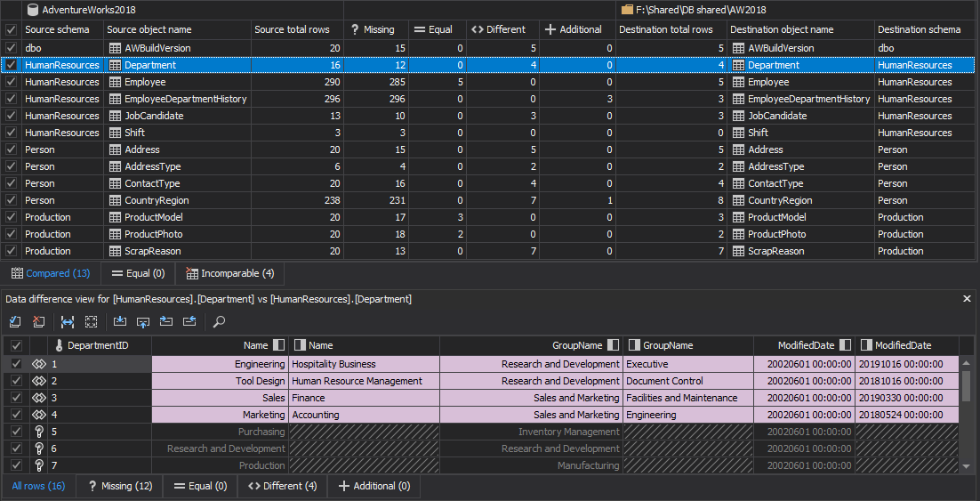980x501 pixels.
Task: Open the Missing (12) rows tab
Action: 120,486
